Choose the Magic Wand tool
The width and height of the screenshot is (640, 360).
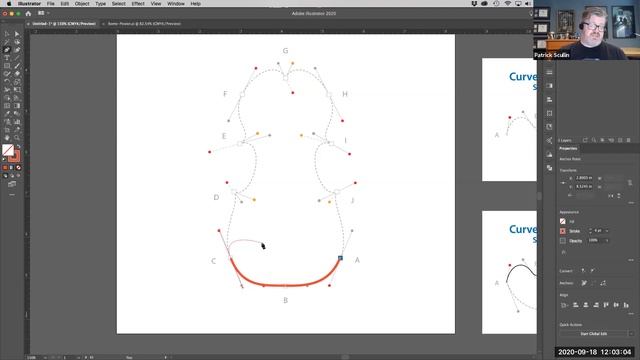[7, 42]
